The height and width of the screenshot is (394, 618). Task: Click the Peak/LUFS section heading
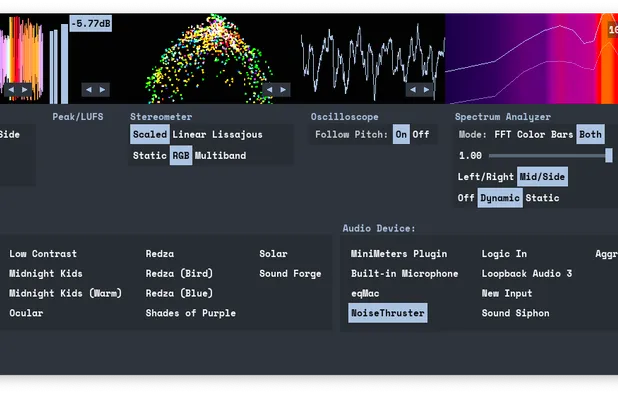click(x=78, y=117)
